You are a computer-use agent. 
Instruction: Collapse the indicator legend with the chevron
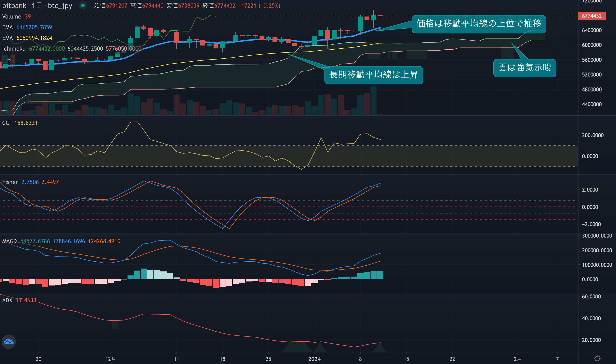[8, 60]
